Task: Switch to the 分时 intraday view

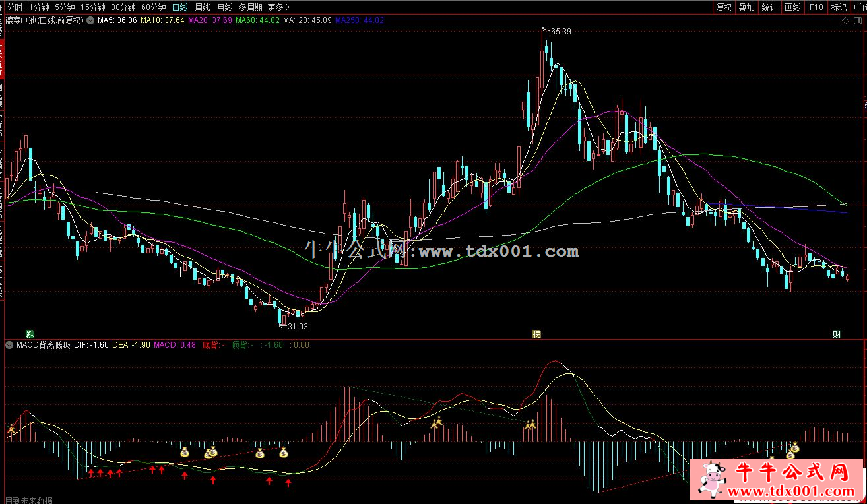Action: pos(15,7)
